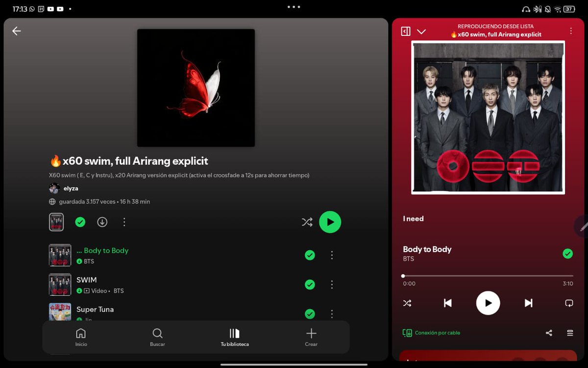The width and height of the screenshot is (588, 368).
Task: Select the SWIM track row
Action: click(196, 285)
